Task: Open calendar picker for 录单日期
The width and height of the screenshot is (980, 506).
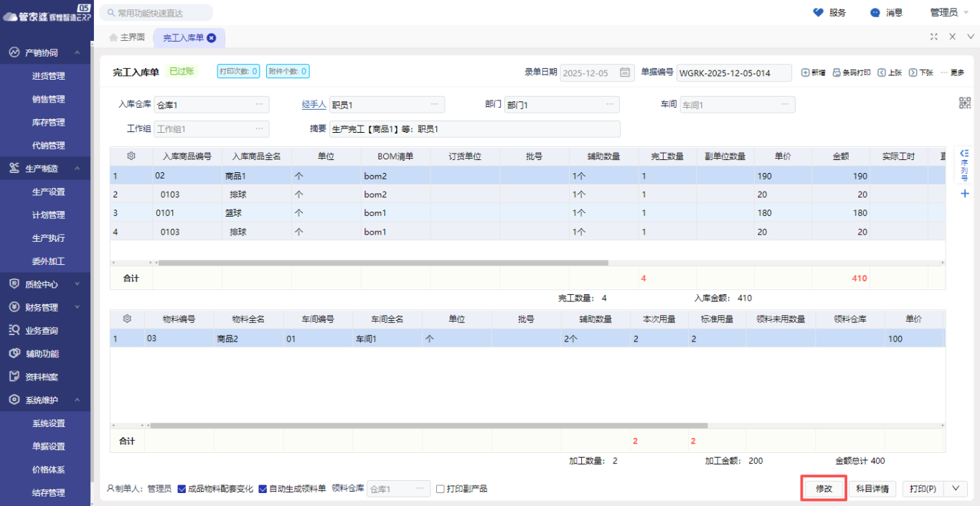Action: pos(625,72)
